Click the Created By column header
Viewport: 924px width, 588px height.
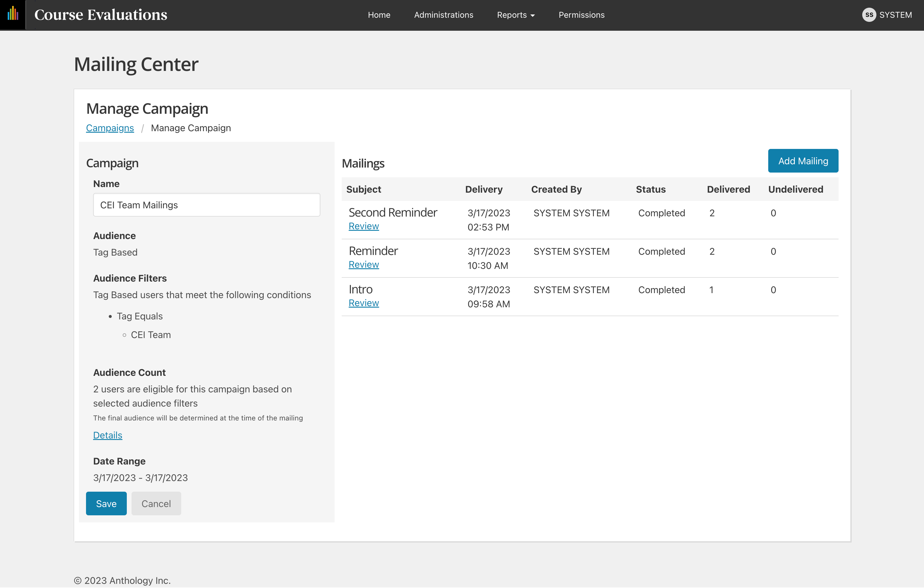pyautogui.click(x=556, y=189)
